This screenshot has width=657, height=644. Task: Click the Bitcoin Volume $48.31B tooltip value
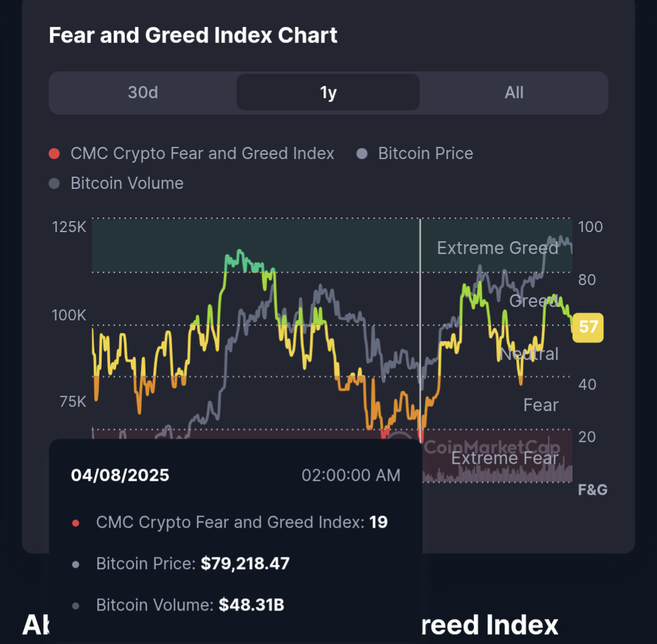point(251,605)
